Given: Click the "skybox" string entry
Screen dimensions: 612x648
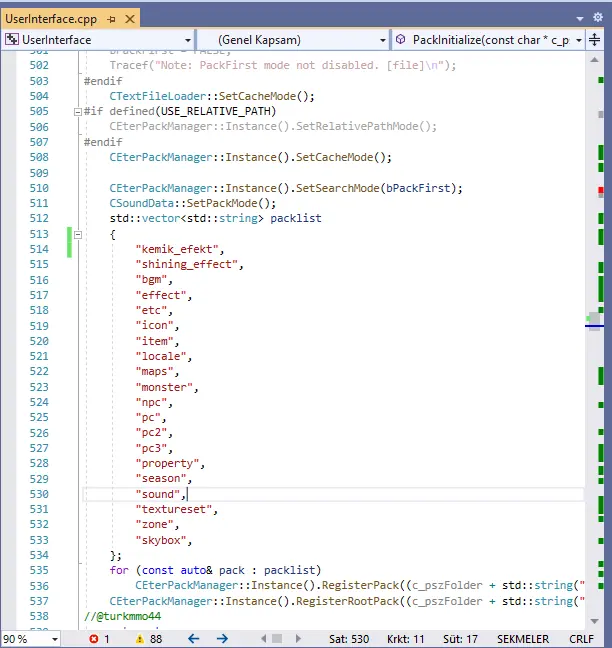Looking at the screenshot, I should (161, 540).
